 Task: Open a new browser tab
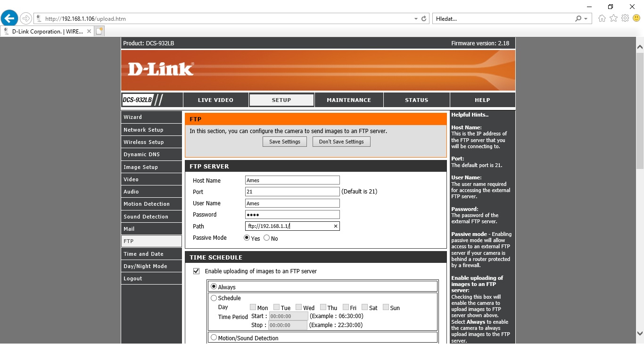(99, 32)
